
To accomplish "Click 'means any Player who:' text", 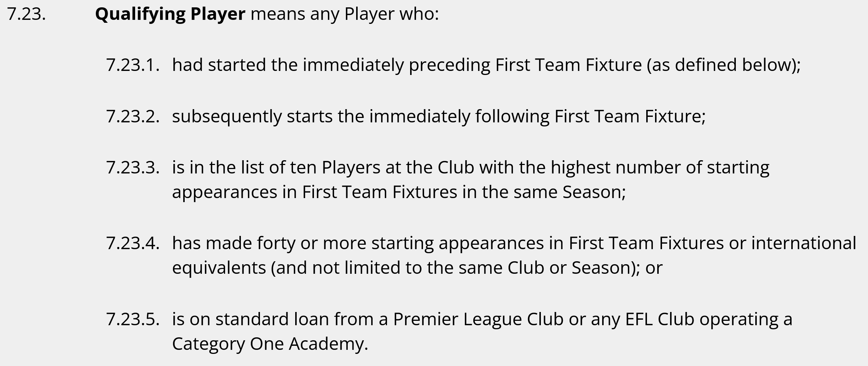I will tap(345, 15).
